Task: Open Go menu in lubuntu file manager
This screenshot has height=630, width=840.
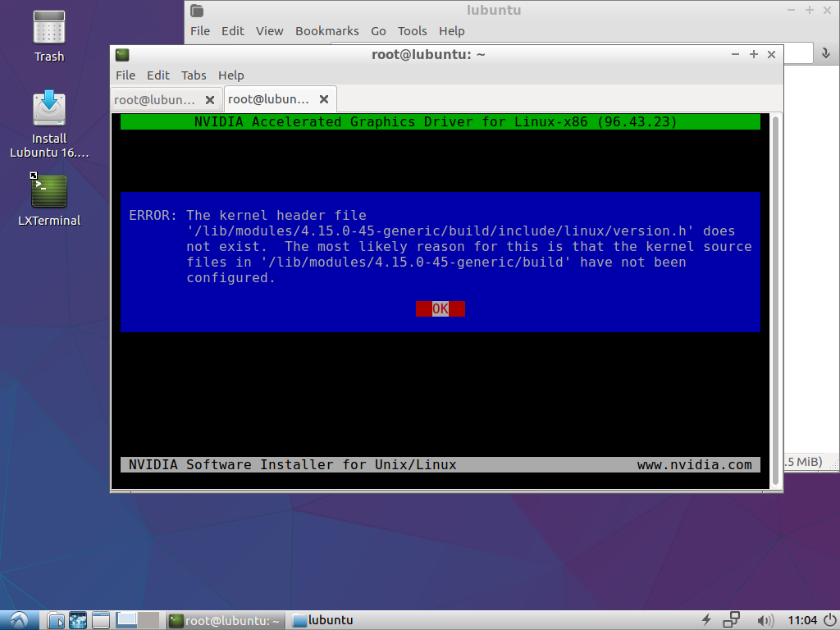Action: point(378,31)
